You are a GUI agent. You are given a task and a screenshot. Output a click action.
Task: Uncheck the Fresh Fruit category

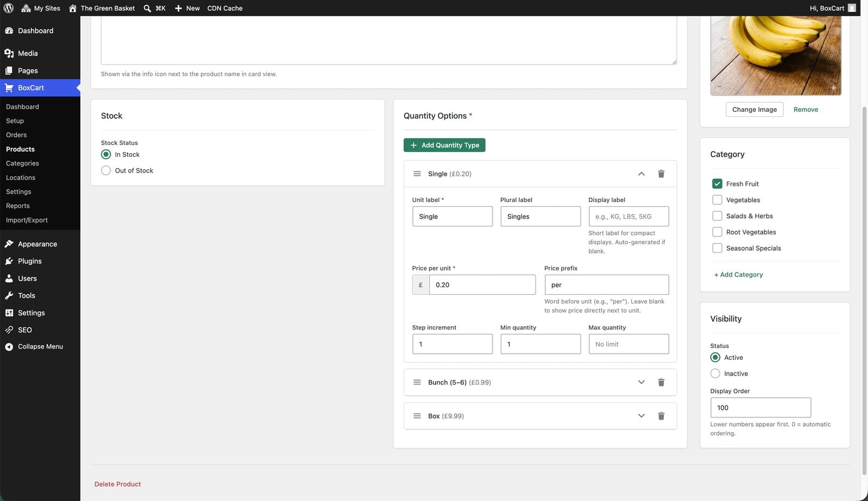tap(717, 183)
